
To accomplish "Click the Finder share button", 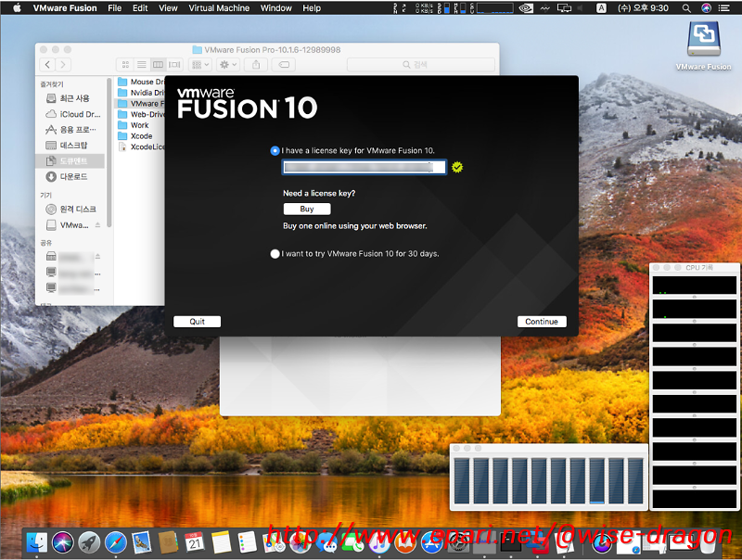I will point(256,64).
